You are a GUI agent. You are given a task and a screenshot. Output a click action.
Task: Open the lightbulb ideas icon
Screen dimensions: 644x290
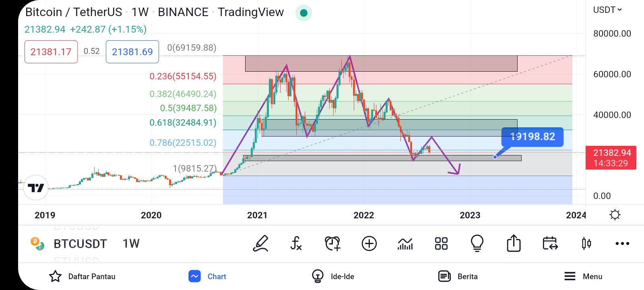tap(477, 243)
